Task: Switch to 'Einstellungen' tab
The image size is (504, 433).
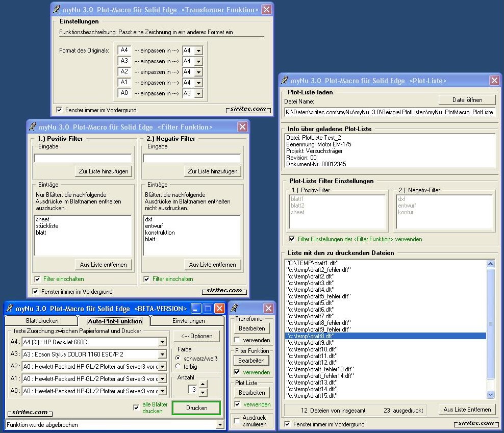Action: (188, 320)
